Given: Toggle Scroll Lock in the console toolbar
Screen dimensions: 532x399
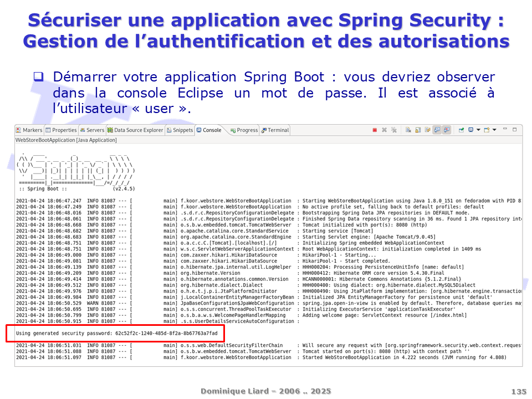Looking at the screenshot, I should (x=418, y=130).
